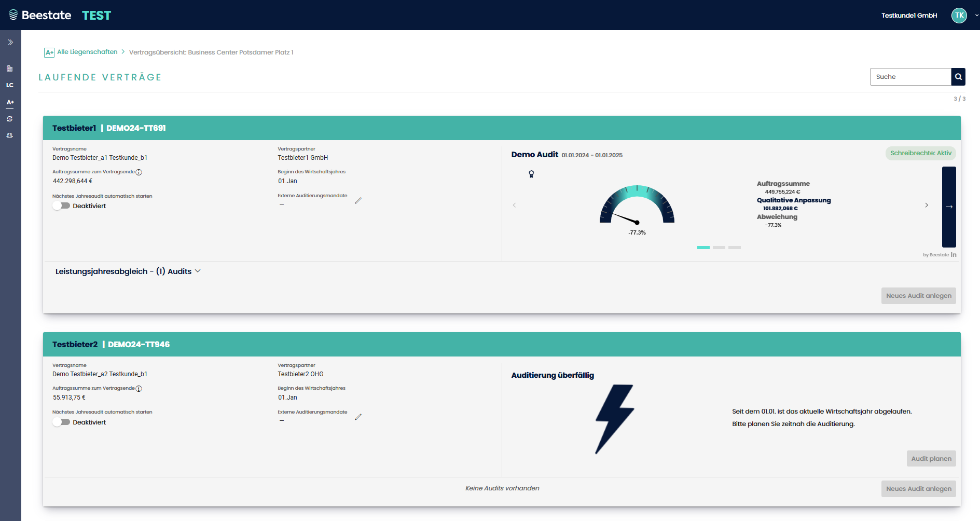Show next Demo Audit carousel slide

click(x=927, y=205)
